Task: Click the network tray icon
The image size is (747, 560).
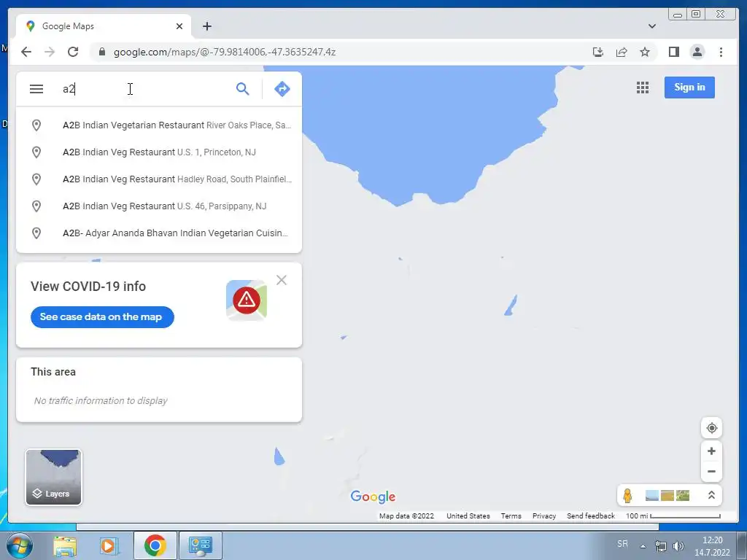Action: (x=660, y=546)
